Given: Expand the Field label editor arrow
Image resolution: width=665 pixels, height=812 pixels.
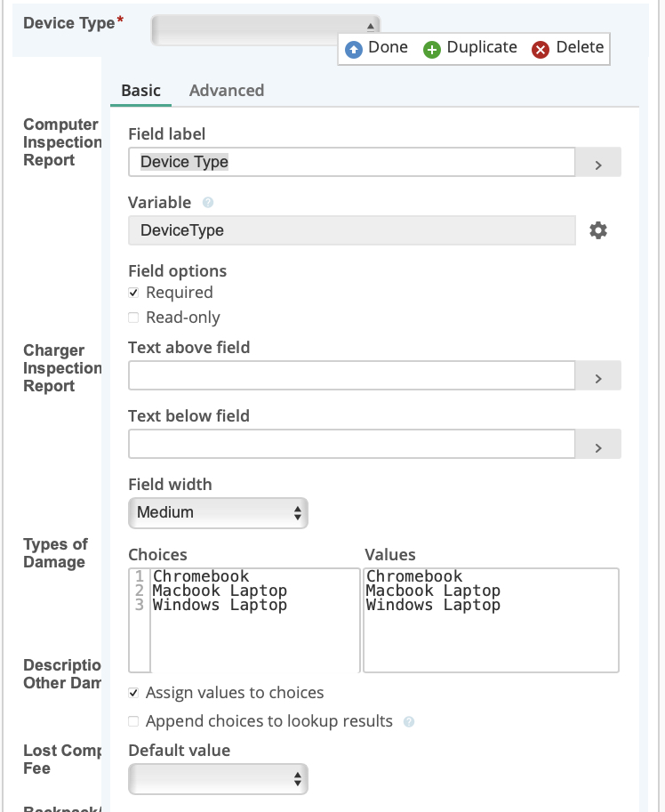Looking at the screenshot, I should (x=598, y=163).
